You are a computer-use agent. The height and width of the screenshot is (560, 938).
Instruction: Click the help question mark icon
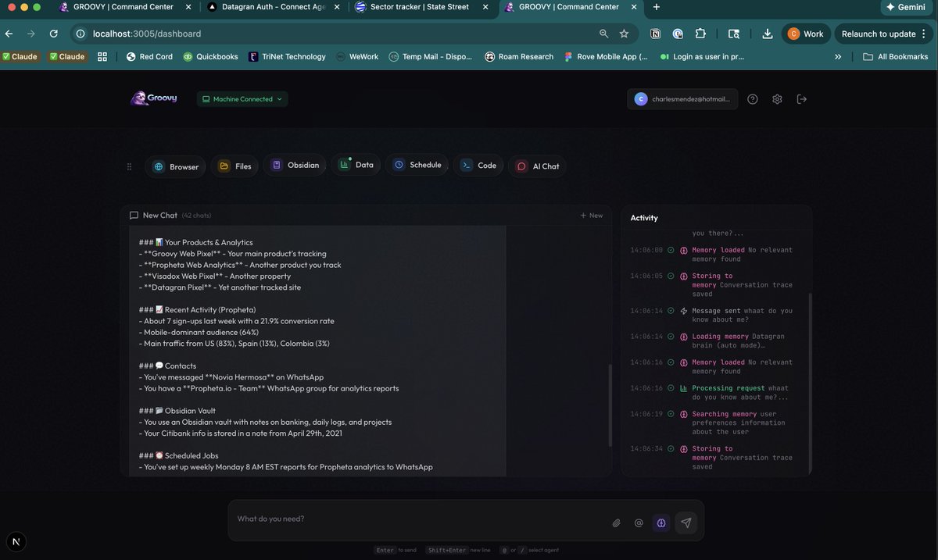(753, 99)
